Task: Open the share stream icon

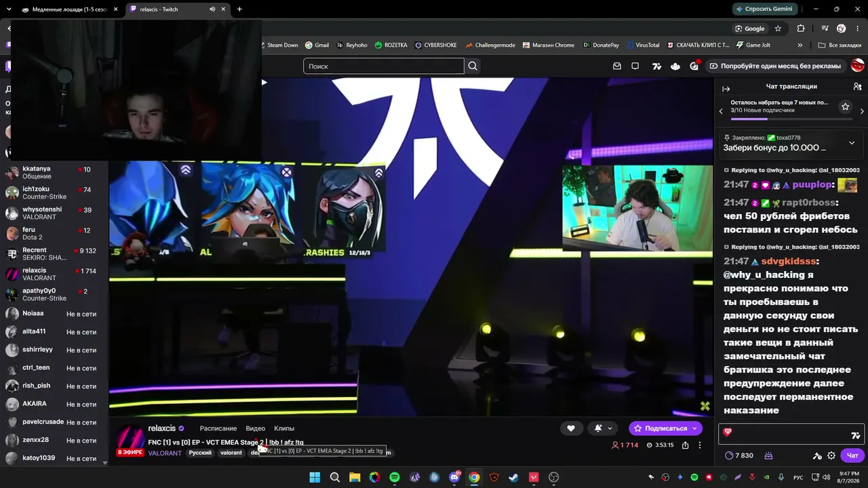Action: tap(685, 445)
